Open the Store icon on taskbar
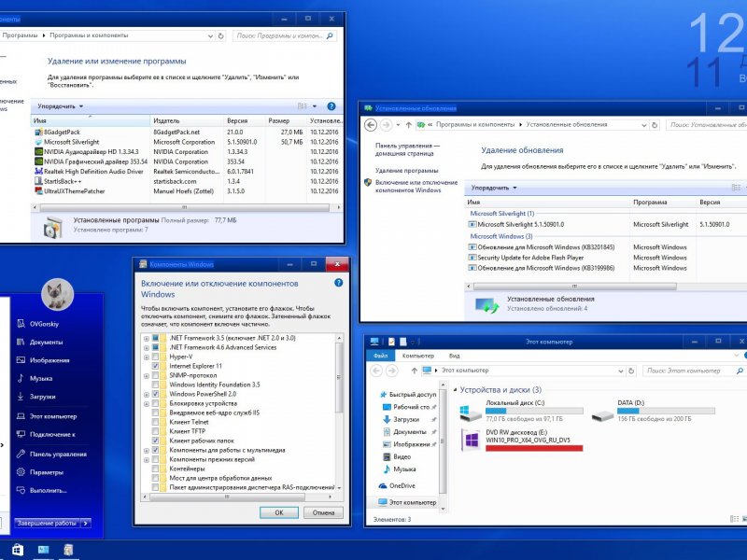 tap(18, 550)
